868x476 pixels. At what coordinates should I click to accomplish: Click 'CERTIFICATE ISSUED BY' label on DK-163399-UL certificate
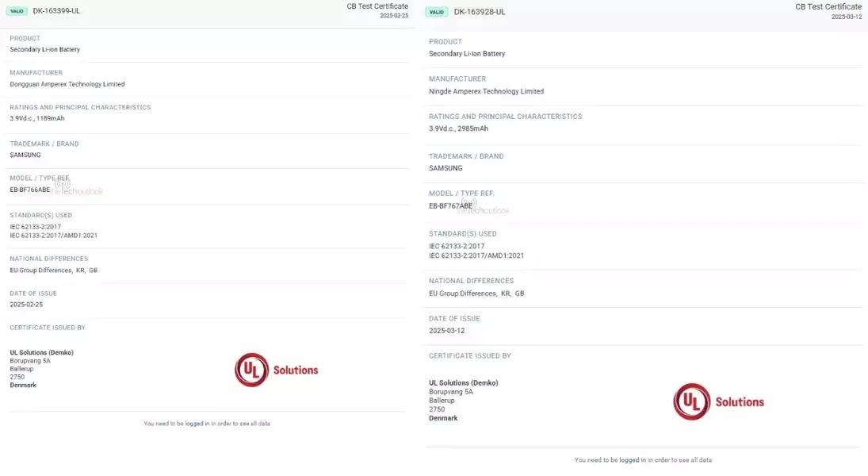[48, 328]
